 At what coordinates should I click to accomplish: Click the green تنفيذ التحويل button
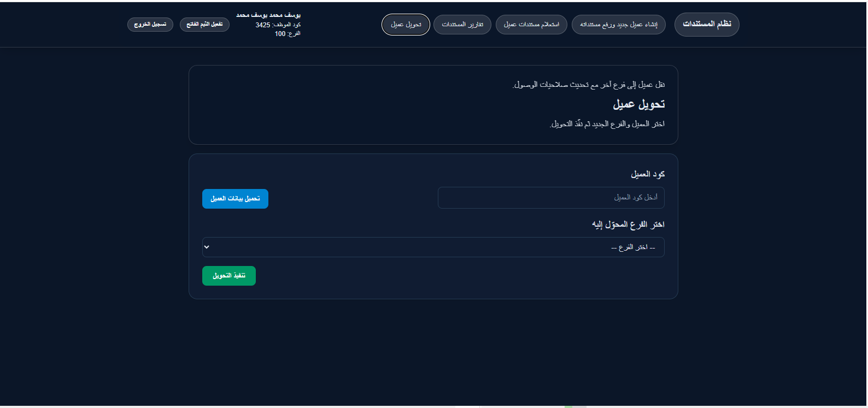pyautogui.click(x=229, y=276)
